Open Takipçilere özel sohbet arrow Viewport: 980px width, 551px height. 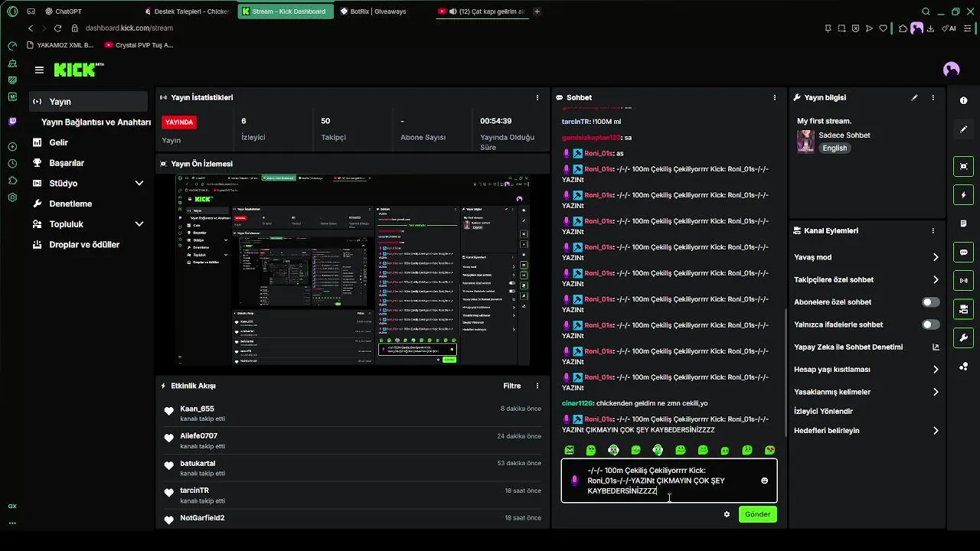point(936,280)
